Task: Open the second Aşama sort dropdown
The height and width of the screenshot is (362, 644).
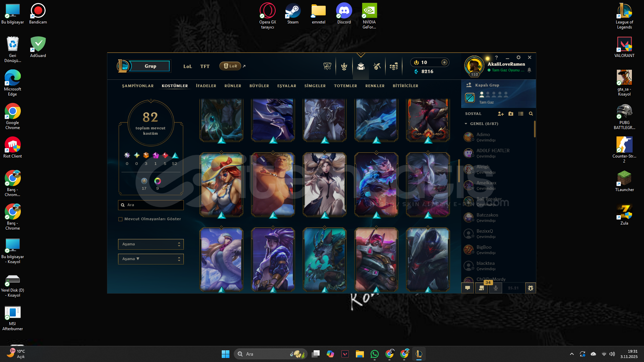Action: pyautogui.click(x=151, y=259)
